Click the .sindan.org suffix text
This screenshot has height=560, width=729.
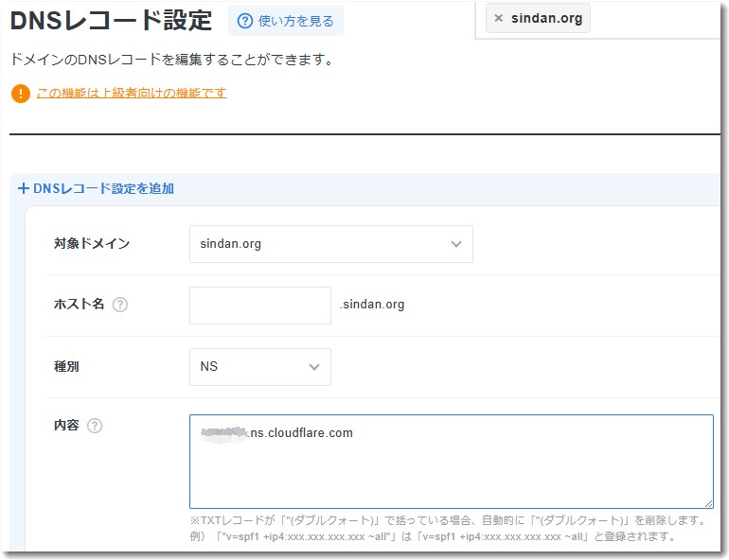pos(372,305)
